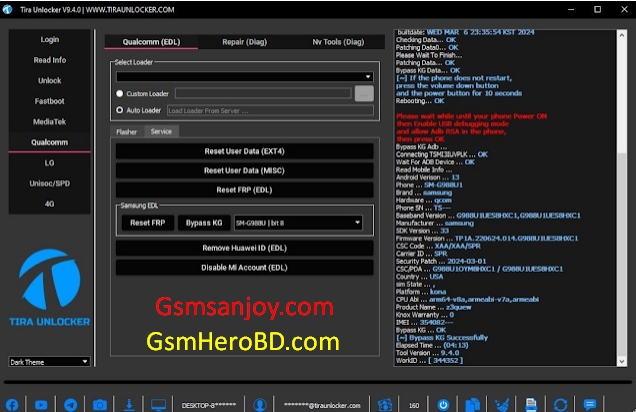The width and height of the screenshot is (636, 412).
Task: Click the tiraunlocker.com email text
Action: tap(322, 405)
